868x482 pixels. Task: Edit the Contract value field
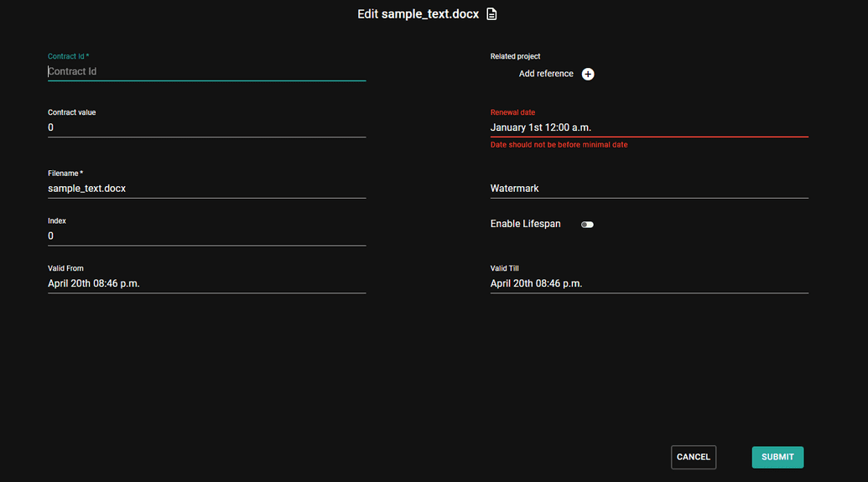[x=206, y=127]
